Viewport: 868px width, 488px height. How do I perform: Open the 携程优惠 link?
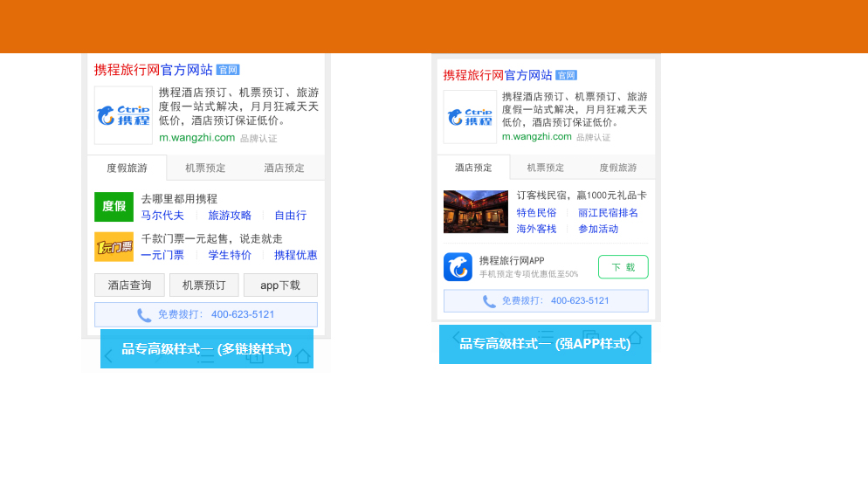[x=296, y=255]
